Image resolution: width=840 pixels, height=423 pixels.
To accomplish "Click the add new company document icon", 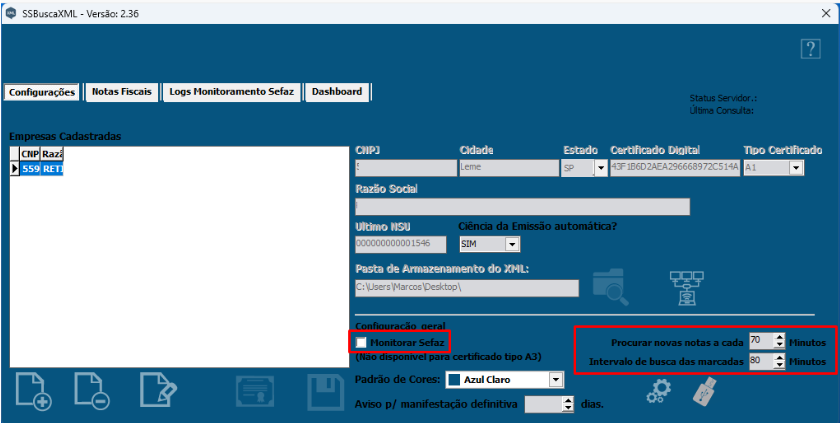I will tap(34, 390).
